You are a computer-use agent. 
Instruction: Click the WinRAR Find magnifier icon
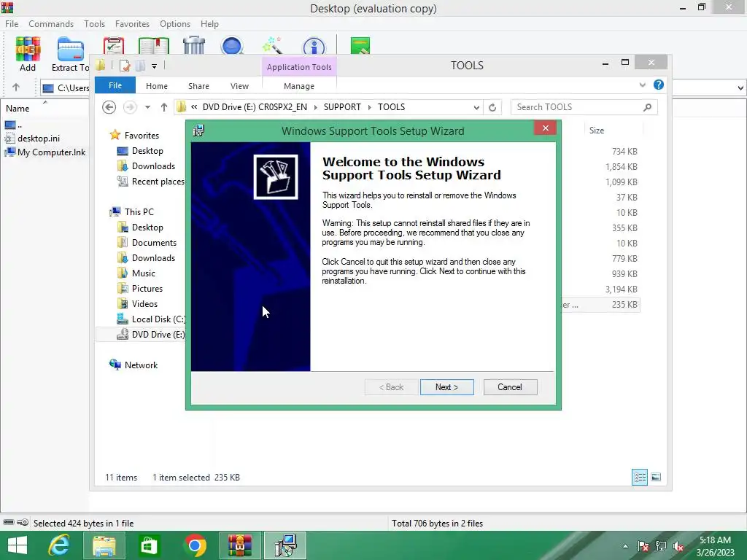233,46
